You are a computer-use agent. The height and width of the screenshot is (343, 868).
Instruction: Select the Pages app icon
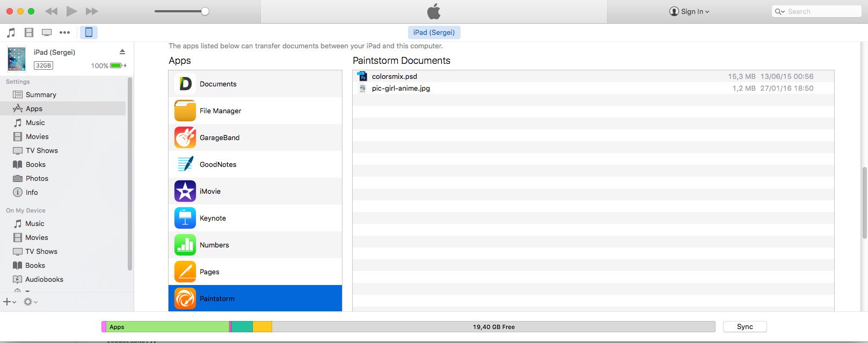pos(185,272)
